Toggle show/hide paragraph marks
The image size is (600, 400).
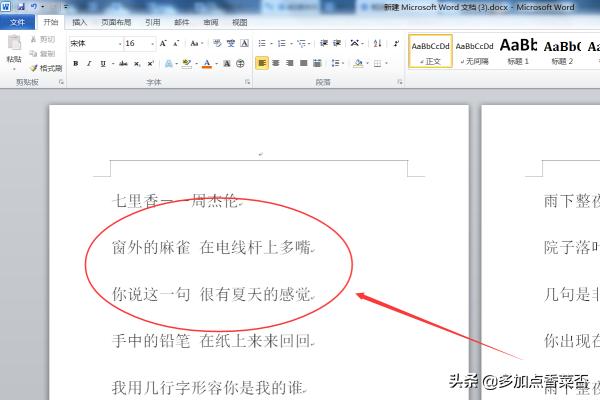pos(396,43)
